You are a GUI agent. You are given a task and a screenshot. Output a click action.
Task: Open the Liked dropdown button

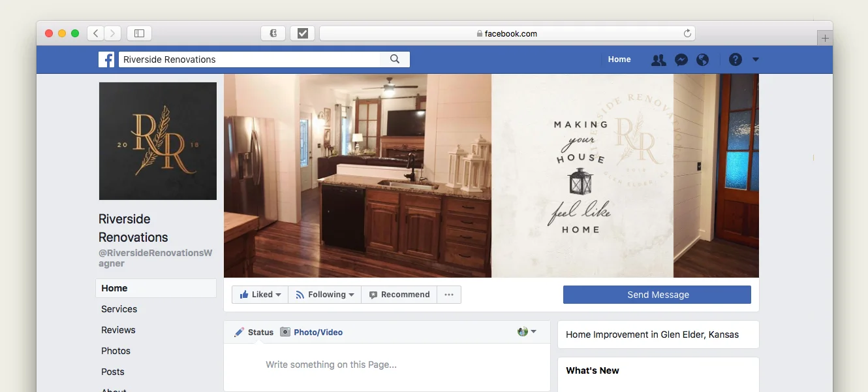[x=260, y=295]
